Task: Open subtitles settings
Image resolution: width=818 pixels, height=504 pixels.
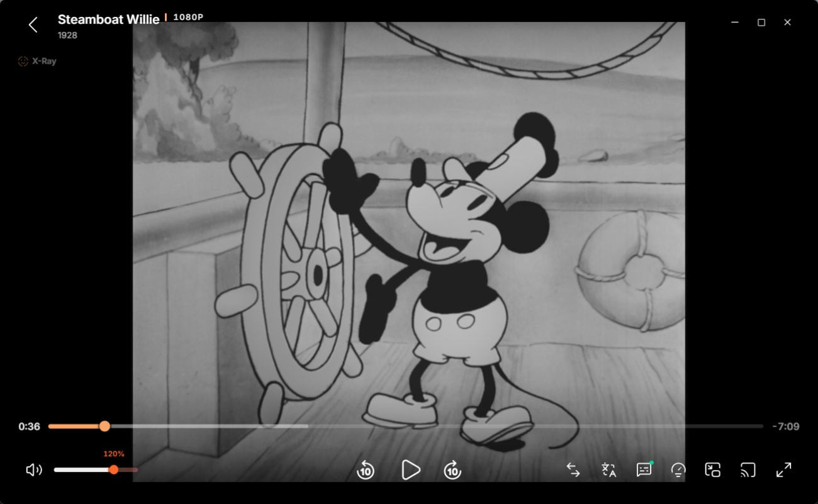Action: (x=644, y=469)
